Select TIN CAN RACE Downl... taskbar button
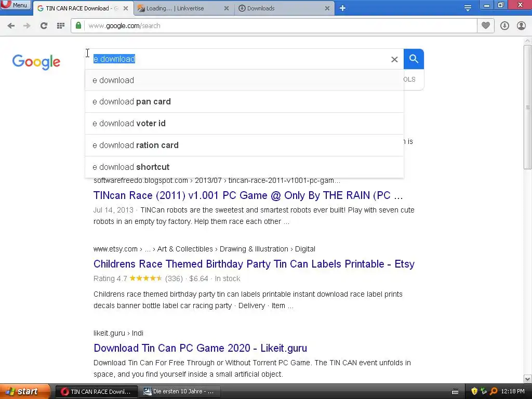532x399 pixels. coord(96,392)
